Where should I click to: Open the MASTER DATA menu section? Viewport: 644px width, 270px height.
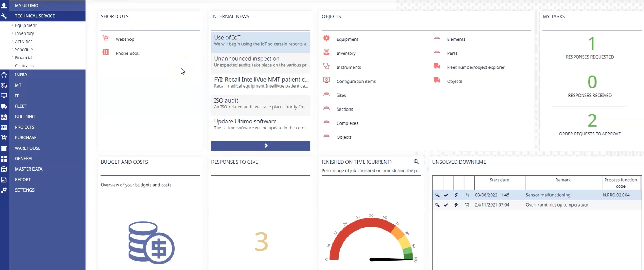(x=29, y=169)
